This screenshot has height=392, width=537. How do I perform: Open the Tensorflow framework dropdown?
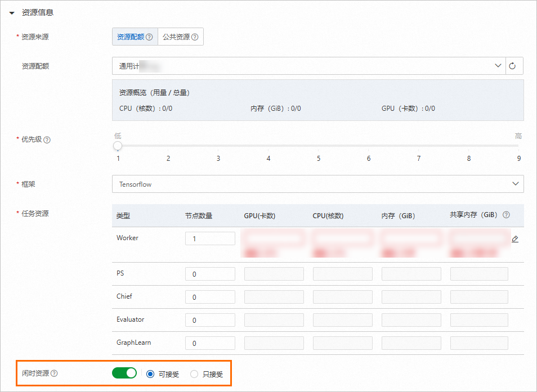click(x=318, y=184)
